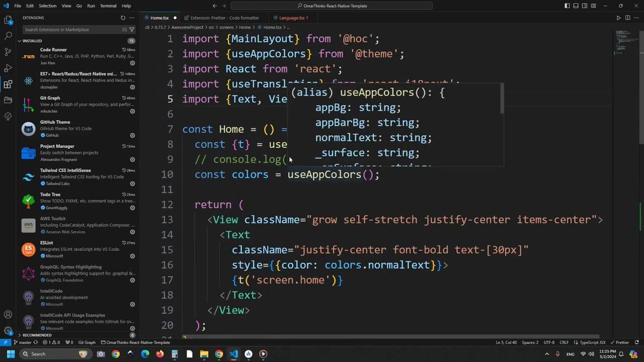Open gear settings for Todo Tree
Image resolution: width=644 pixels, height=362 pixels.
point(132,208)
